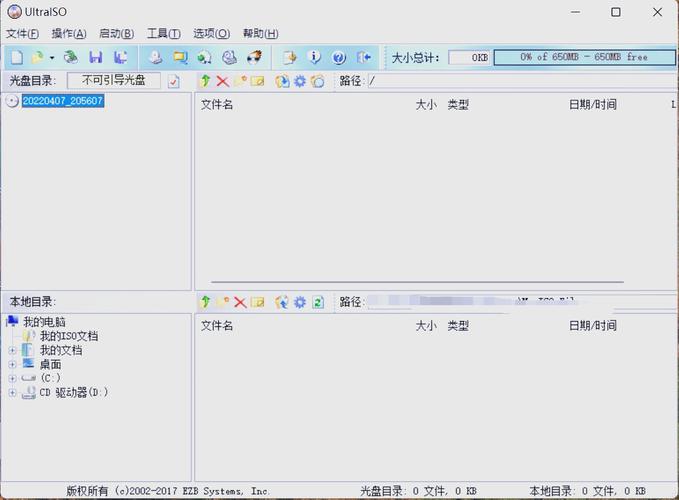The width and height of the screenshot is (679, 500).
Task: Click the Save floppy disk icon
Action: [95, 57]
